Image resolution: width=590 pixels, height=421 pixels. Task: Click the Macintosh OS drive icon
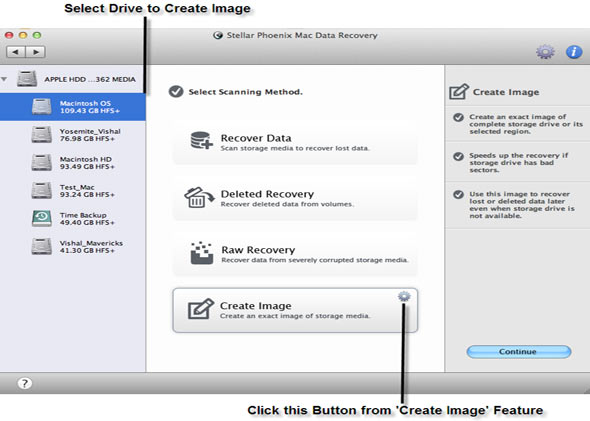[x=42, y=107]
